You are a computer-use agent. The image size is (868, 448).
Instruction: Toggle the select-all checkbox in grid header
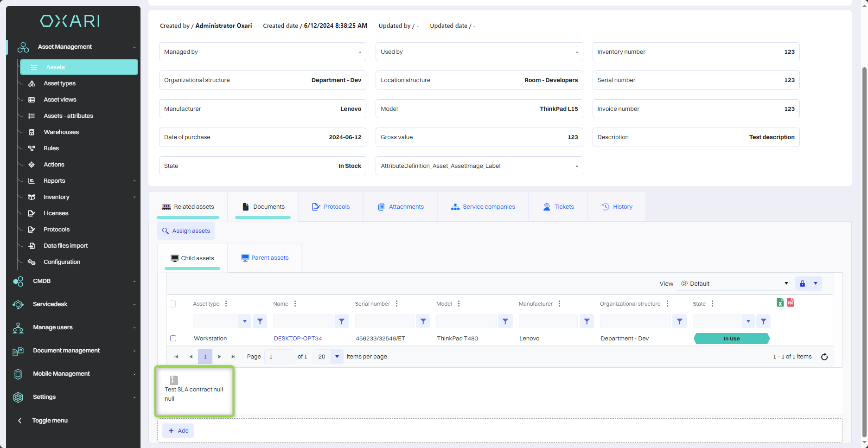(173, 304)
